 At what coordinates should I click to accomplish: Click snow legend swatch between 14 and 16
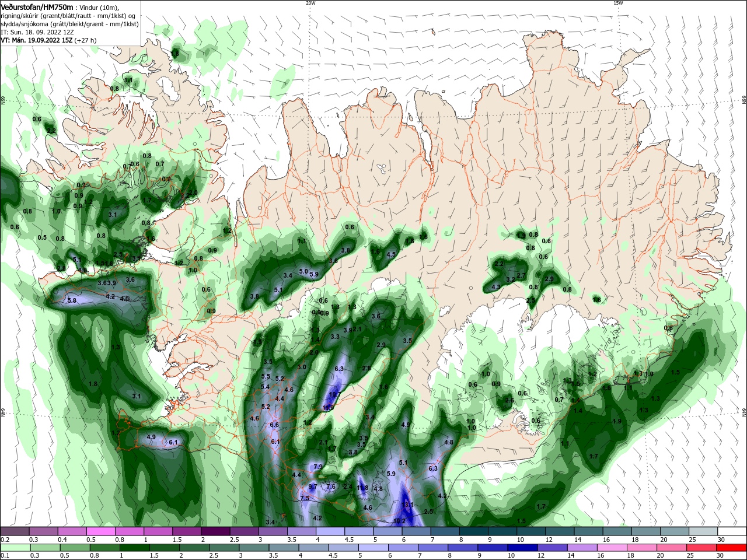589,531
